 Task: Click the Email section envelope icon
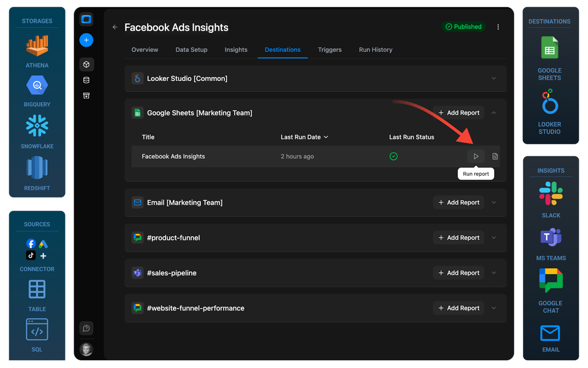tap(137, 203)
